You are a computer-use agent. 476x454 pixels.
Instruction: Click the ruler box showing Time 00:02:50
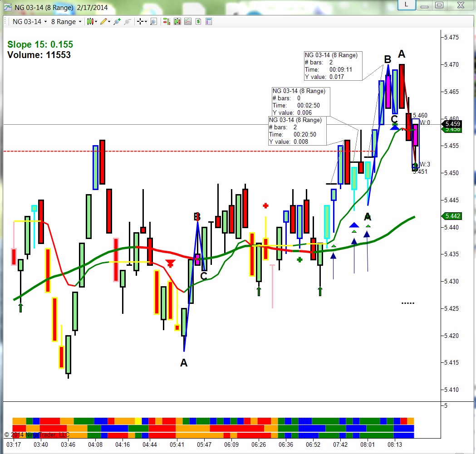point(301,102)
